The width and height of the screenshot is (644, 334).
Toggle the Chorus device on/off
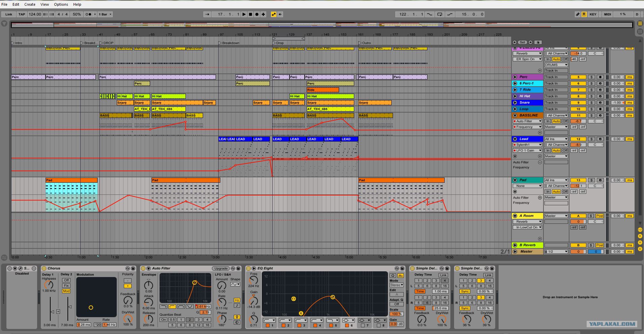pos(44,268)
